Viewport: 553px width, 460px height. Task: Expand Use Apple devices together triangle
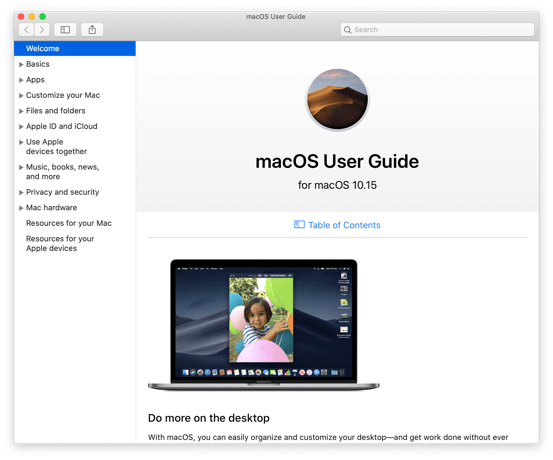coord(21,142)
